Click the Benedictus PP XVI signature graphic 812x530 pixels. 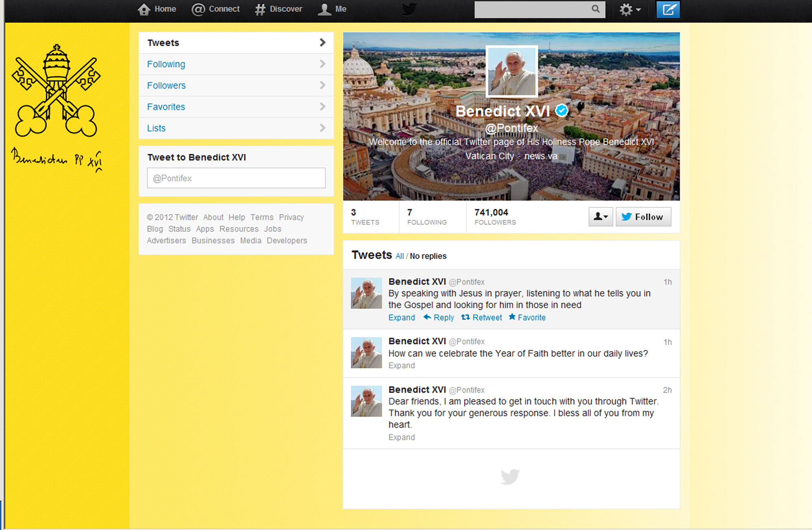tap(57, 159)
